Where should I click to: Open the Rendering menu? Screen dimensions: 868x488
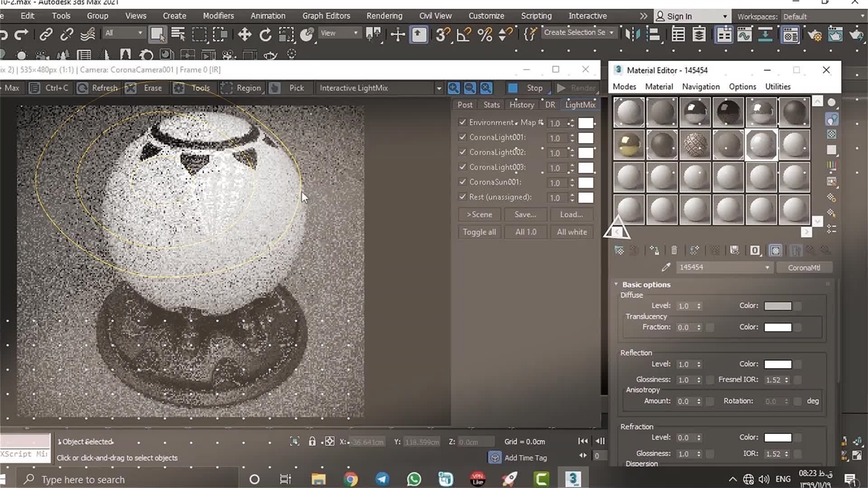click(x=384, y=16)
